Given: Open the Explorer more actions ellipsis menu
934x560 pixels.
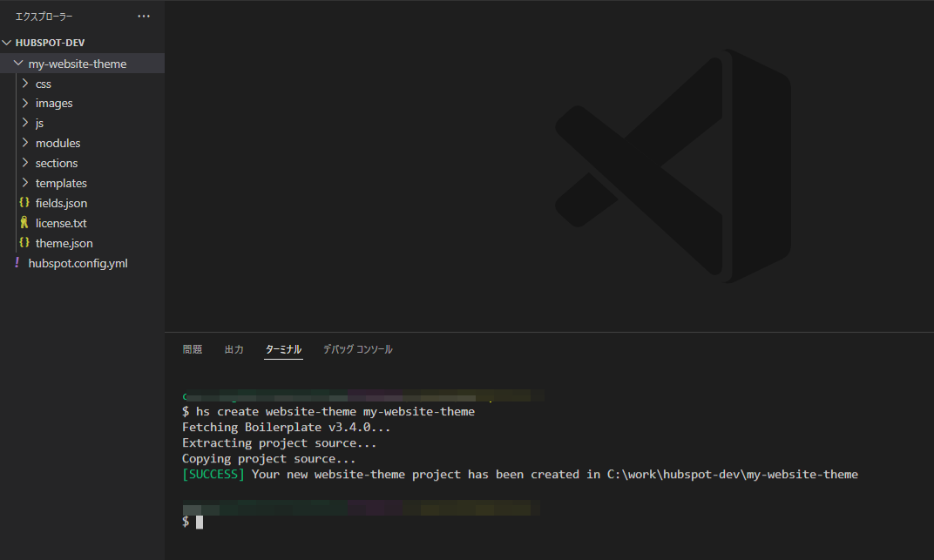Looking at the screenshot, I should pos(144,16).
